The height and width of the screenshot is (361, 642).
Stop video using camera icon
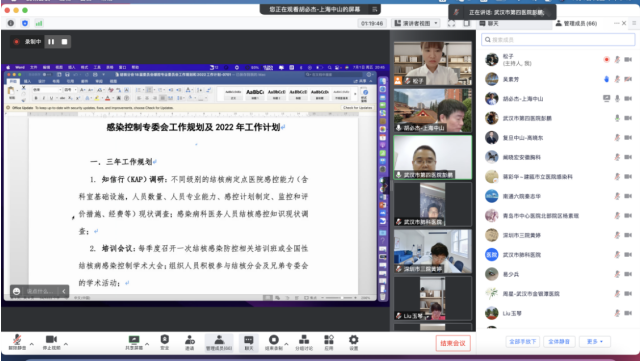[51, 342]
